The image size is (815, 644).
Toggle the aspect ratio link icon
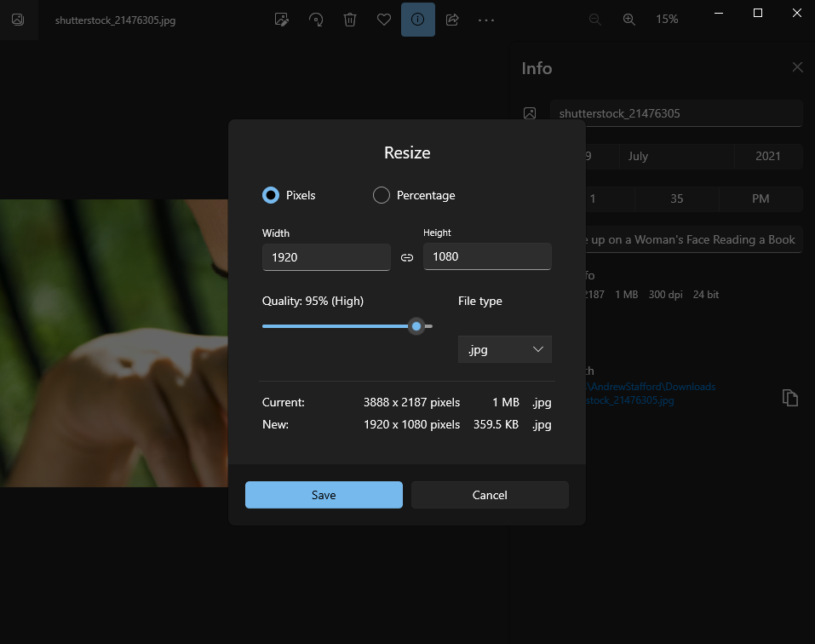(407, 257)
